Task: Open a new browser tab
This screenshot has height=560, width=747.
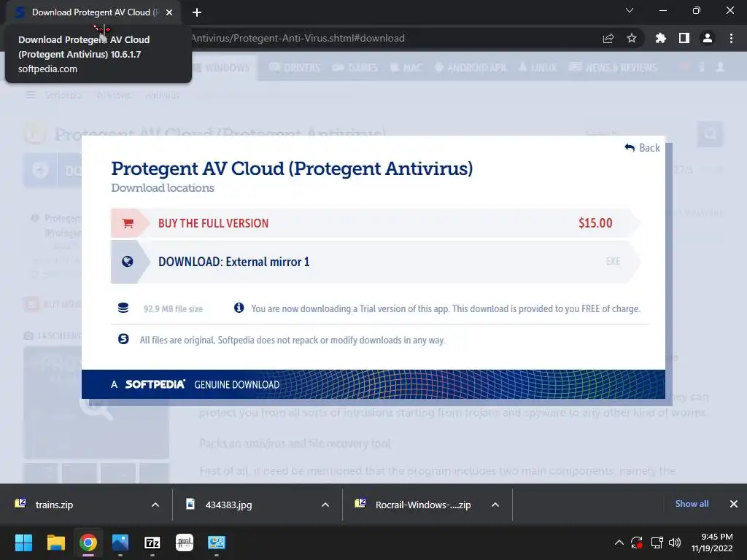Action: (x=197, y=12)
